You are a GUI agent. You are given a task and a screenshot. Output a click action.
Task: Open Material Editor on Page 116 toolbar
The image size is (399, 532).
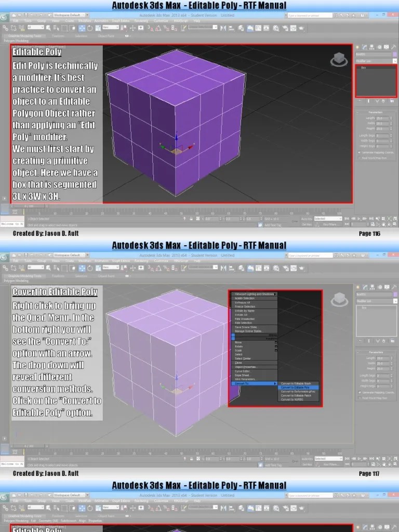click(276, 29)
